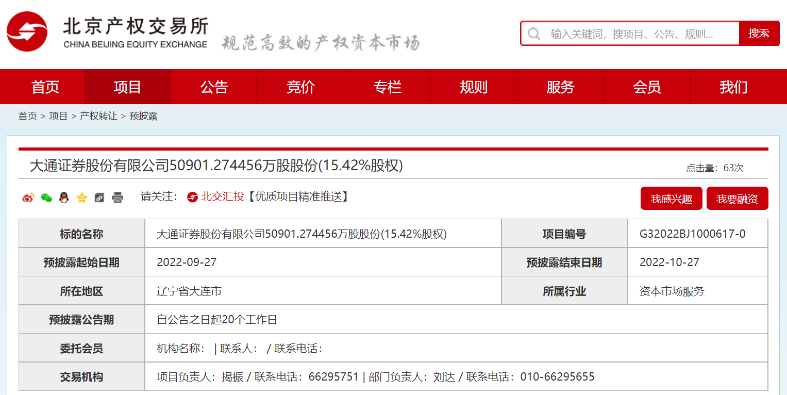The width and height of the screenshot is (787, 395).
Task: Click the 委托会员 header cell
Action: [81, 348]
